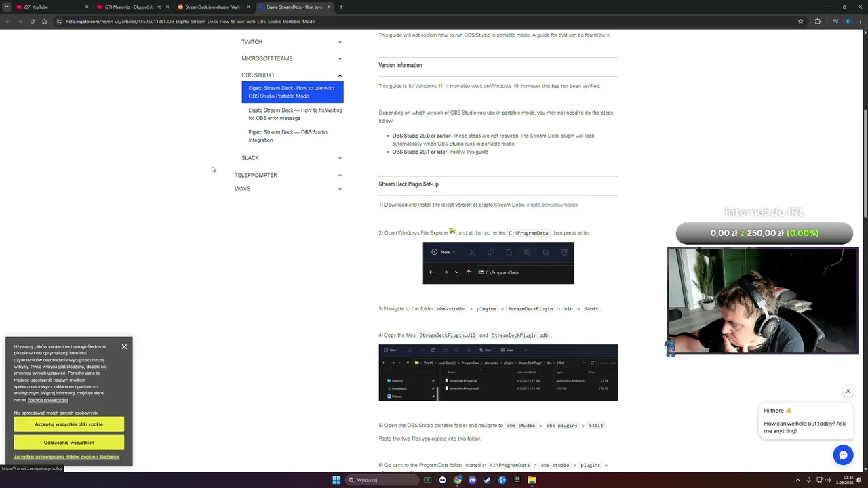Switch to the Myslovitz YouTube tab
The width and height of the screenshot is (868, 488).
133,7
